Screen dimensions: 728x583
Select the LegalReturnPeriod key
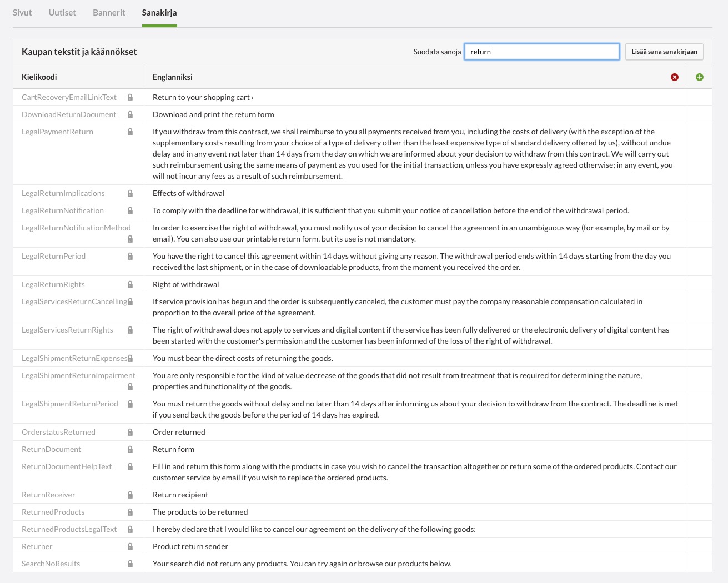tap(53, 256)
